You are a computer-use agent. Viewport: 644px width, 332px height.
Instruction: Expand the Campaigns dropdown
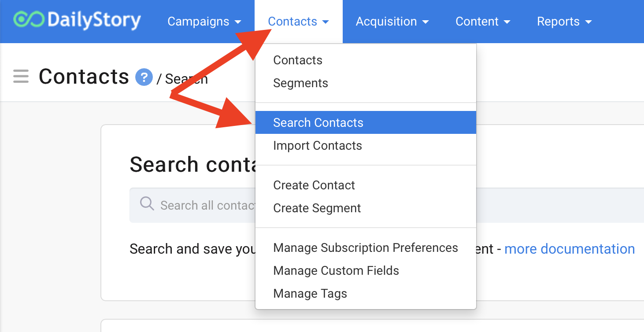click(204, 22)
